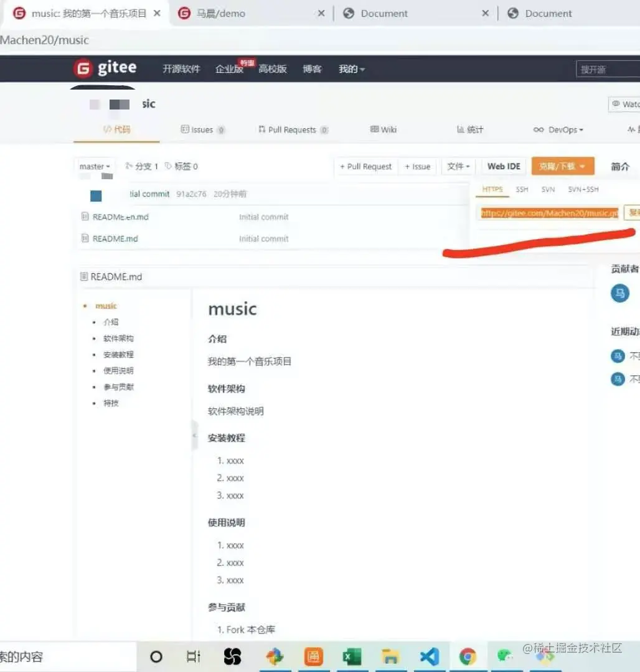Open the Issues tab
This screenshot has width=640, height=672.
tap(202, 129)
